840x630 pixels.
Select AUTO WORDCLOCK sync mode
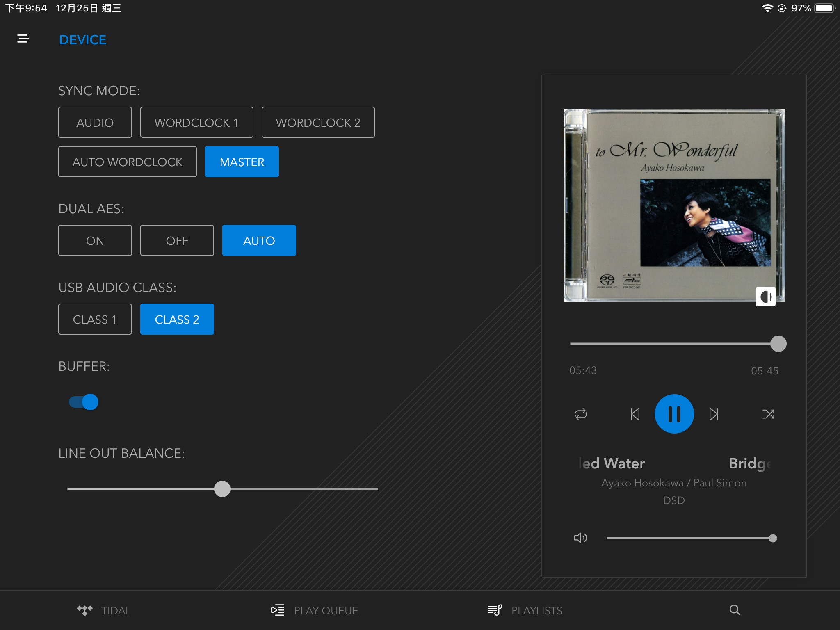[128, 162]
